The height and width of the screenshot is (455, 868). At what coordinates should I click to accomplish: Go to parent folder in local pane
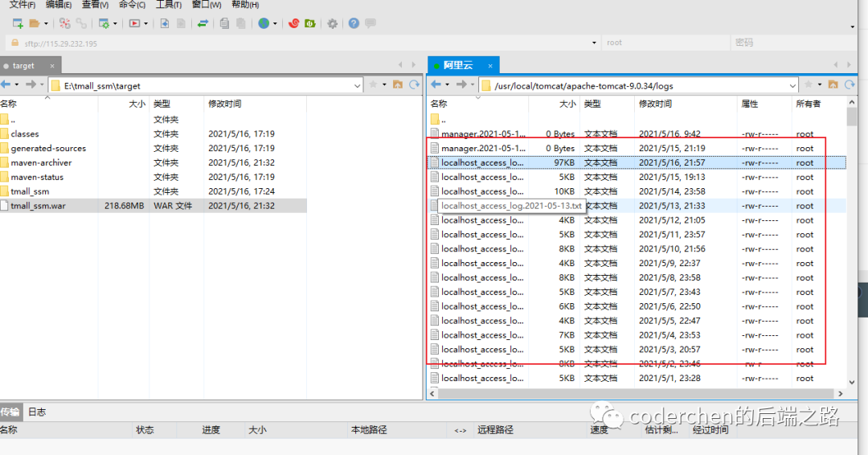pyautogui.click(x=398, y=84)
